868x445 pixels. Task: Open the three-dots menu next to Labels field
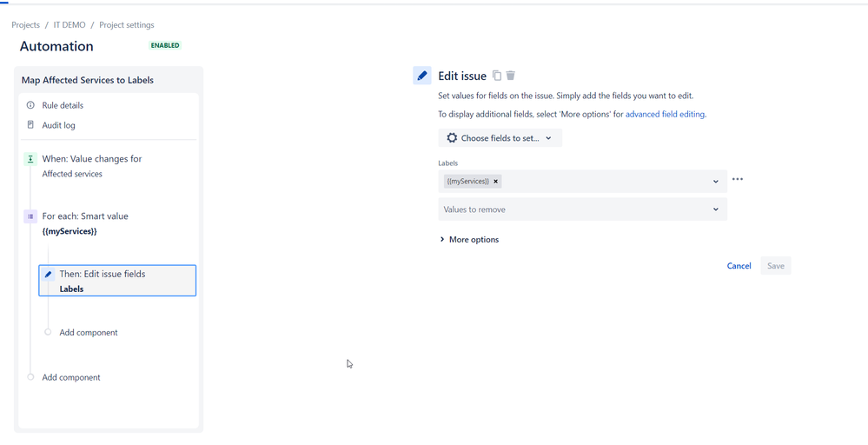coord(738,179)
